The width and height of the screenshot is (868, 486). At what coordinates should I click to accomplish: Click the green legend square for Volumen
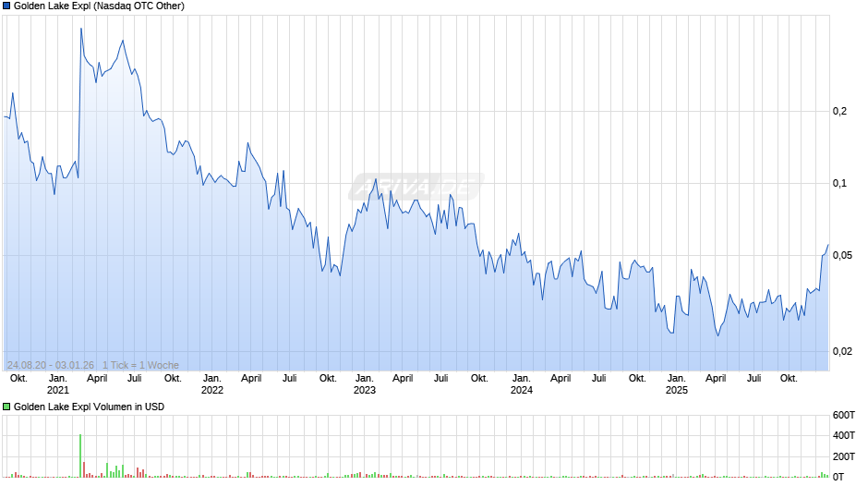6,407
